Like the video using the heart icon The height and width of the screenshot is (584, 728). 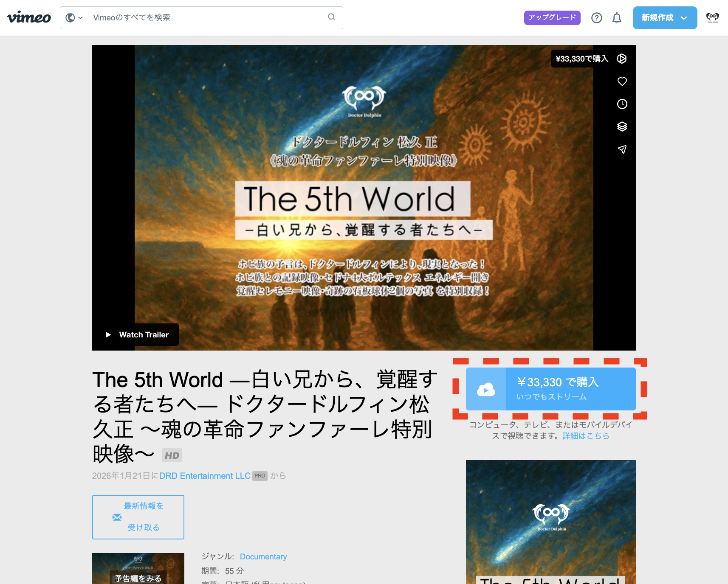pos(622,81)
